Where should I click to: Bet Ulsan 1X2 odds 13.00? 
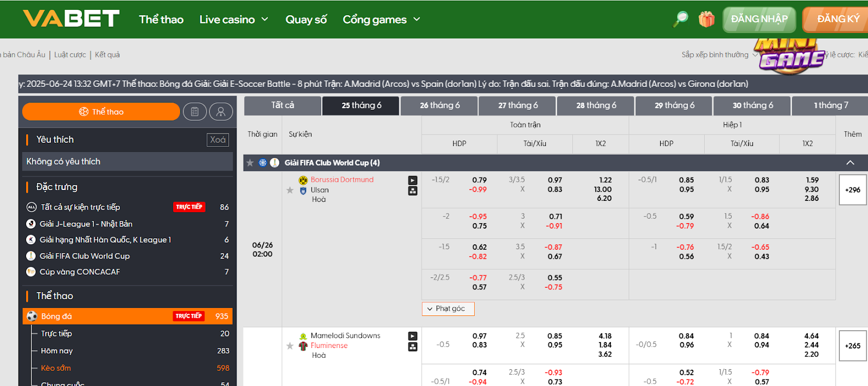click(x=603, y=189)
